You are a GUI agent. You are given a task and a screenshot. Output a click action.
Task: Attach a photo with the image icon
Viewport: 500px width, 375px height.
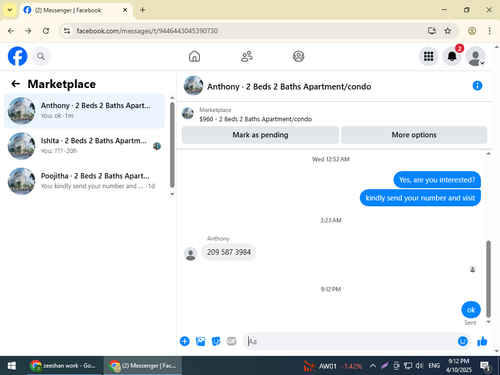200,341
